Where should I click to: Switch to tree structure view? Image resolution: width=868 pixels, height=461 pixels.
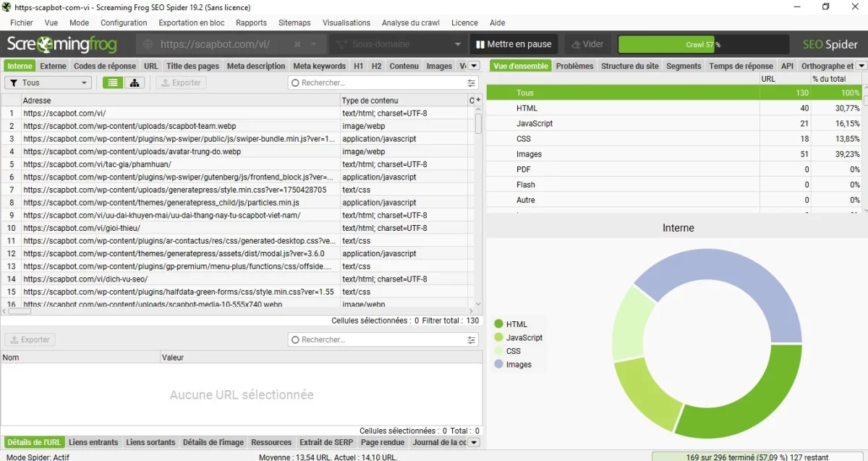(134, 83)
